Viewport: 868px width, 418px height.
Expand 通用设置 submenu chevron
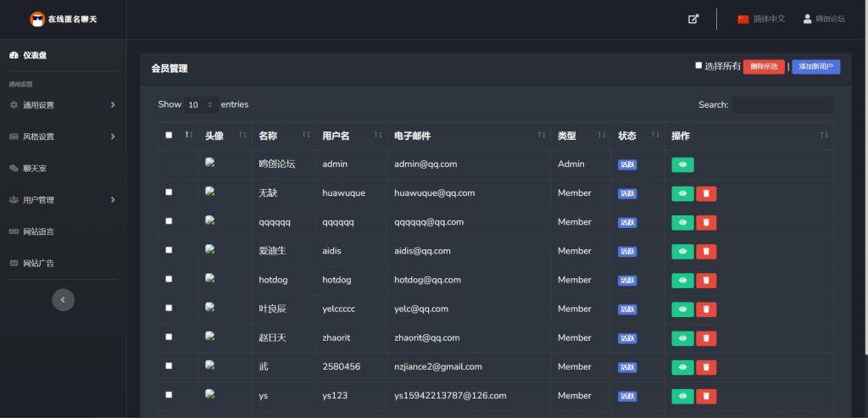coord(113,104)
